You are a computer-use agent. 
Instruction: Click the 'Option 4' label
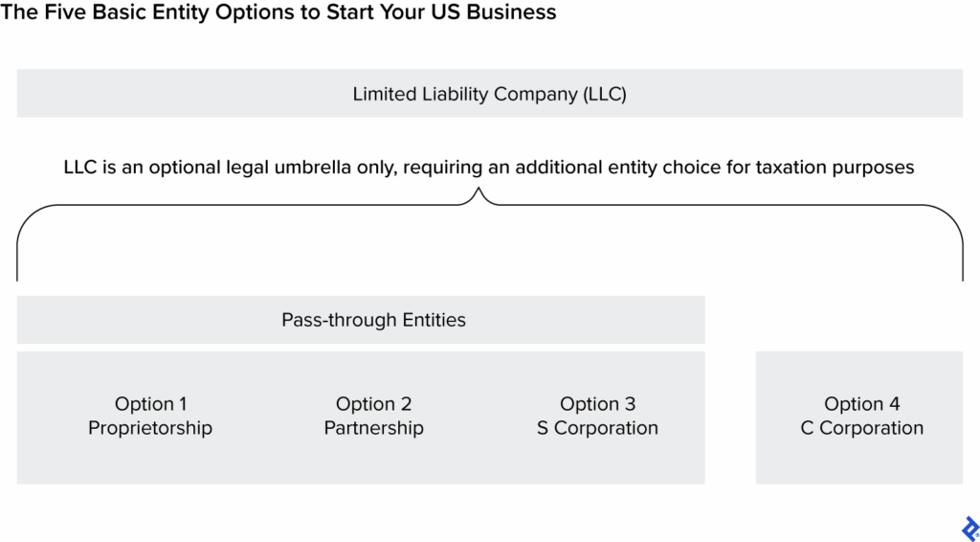[x=861, y=404]
